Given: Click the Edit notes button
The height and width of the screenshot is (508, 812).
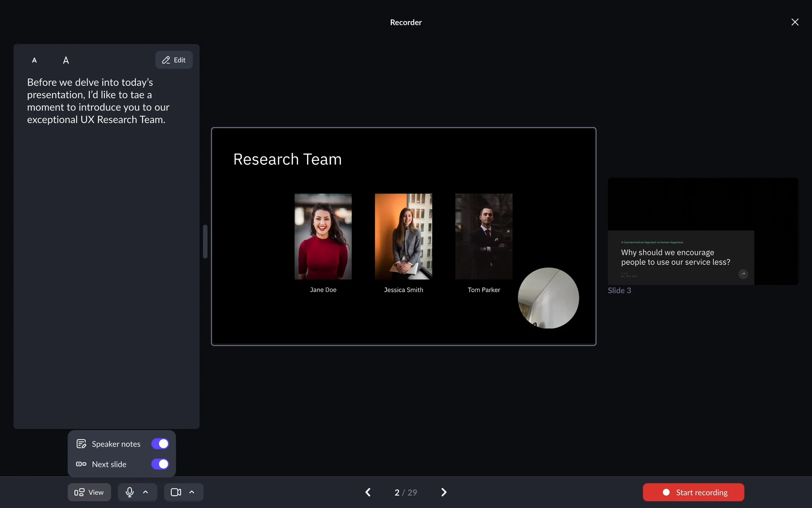Looking at the screenshot, I should pyautogui.click(x=174, y=60).
